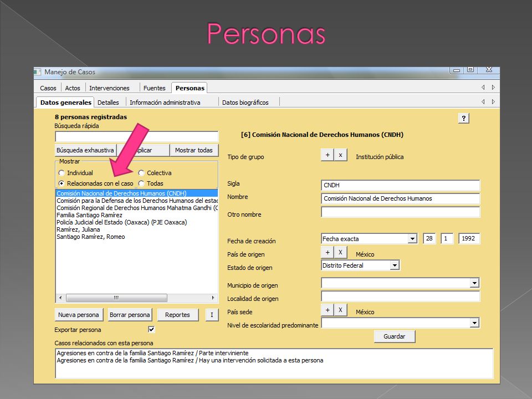
Task: Select Comisión Regional Mahatma Gandhi entry
Action: [136, 208]
